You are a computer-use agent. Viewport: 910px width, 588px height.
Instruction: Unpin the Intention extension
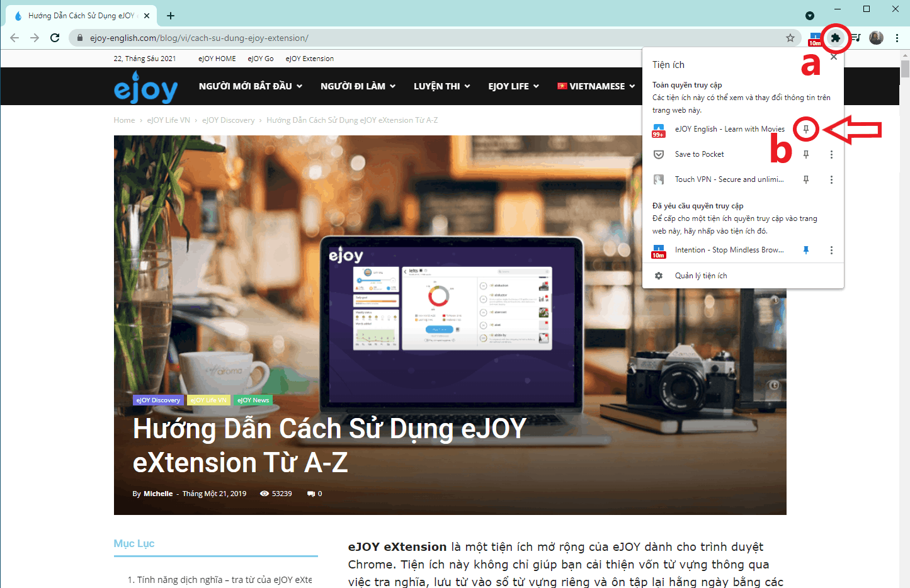point(806,250)
